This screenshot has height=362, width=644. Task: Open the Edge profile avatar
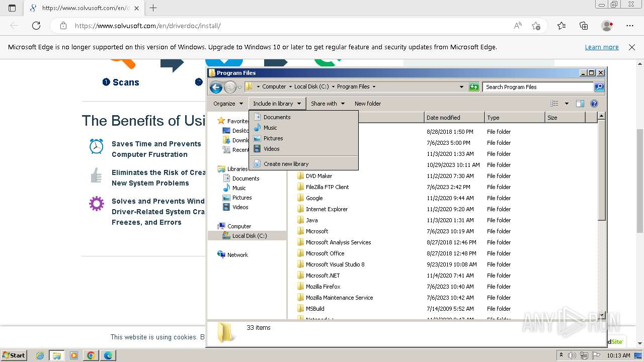pyautogui.click(x=607, y=26)
